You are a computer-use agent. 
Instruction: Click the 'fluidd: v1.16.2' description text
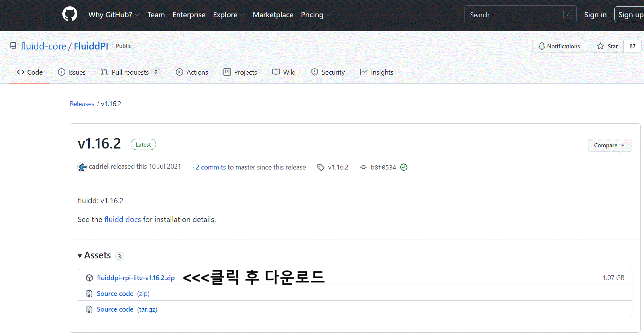[x=101, y=201]
